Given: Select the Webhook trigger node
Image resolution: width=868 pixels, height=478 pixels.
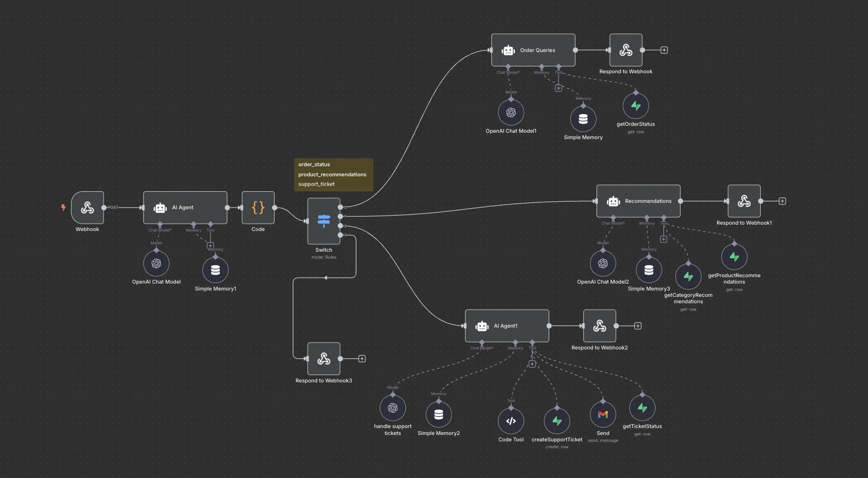Looking at the screenshot, I should 87,208.
